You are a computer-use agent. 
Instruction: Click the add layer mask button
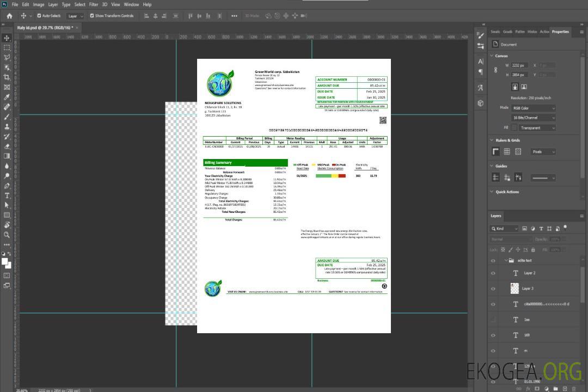click(537, 389)
